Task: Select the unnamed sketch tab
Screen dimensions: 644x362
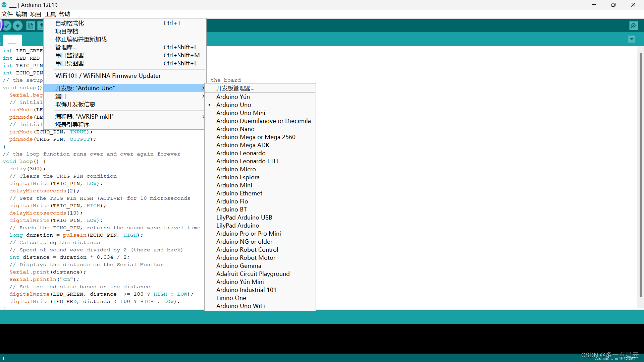Action: 12,41
